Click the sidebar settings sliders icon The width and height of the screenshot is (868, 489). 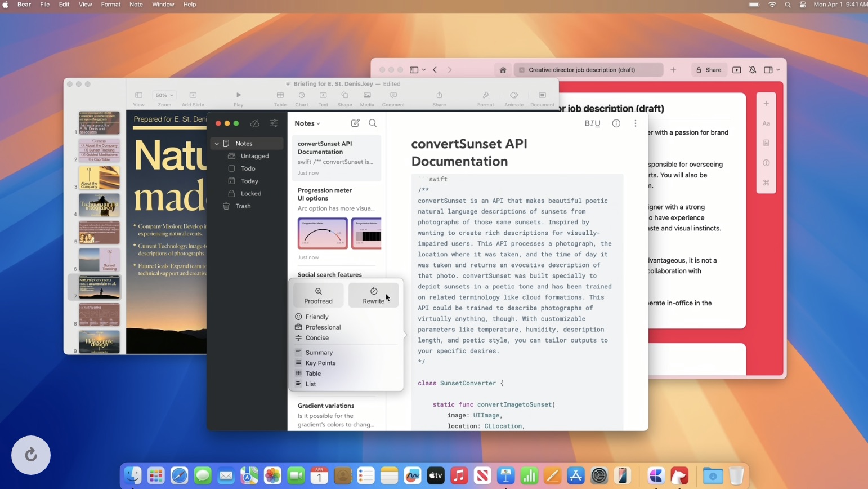274,123
